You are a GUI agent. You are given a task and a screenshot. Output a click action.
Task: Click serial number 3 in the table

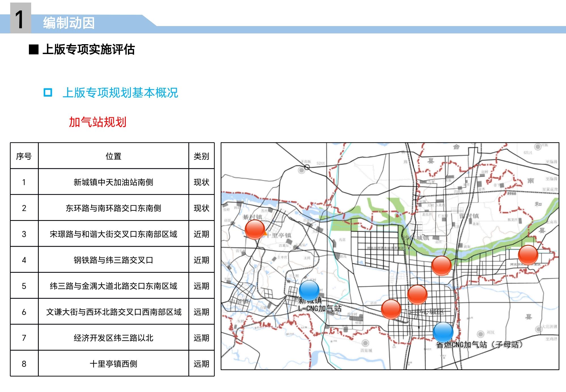click(x=24, y=234)
